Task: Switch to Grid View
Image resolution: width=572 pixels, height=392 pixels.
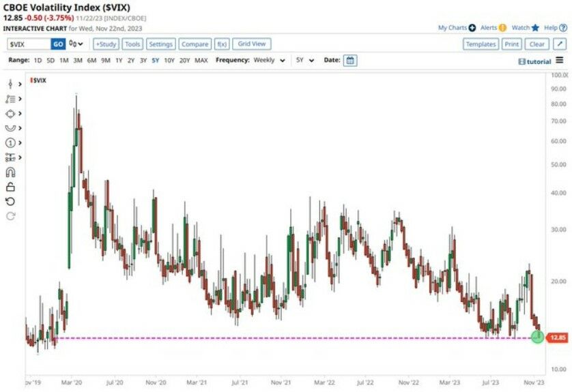Action: [252, 44]
